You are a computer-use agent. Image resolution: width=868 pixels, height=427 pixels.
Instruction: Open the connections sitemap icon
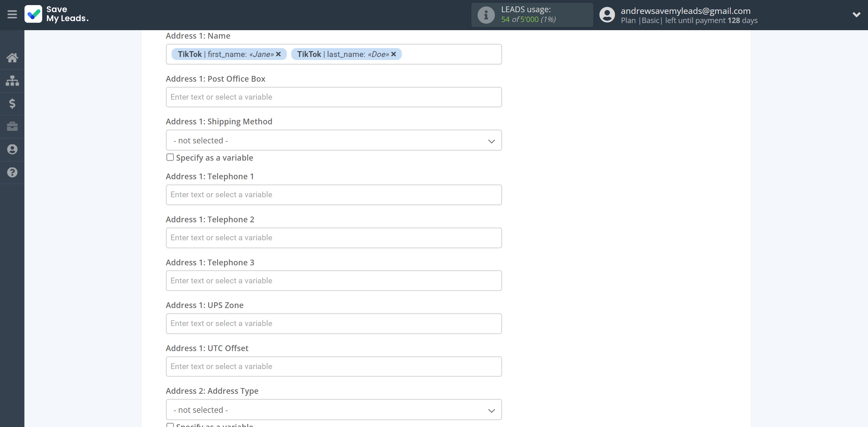tap(12, 81)
